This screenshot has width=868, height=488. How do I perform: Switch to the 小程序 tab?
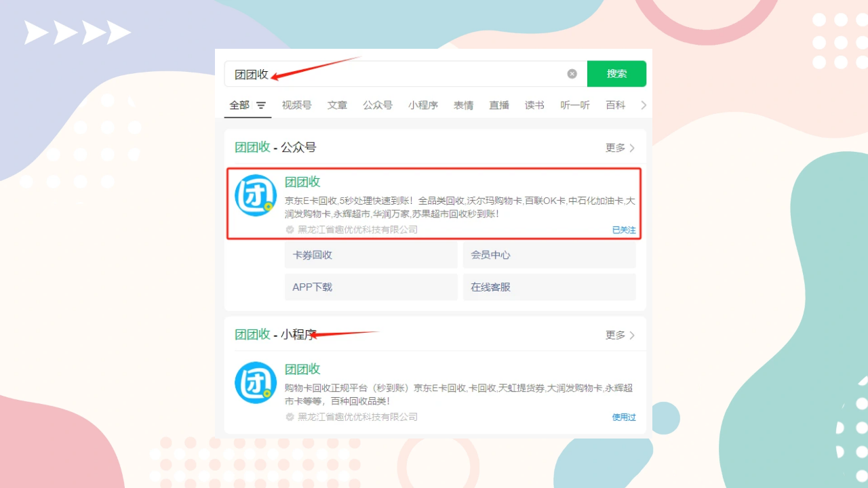click(x=423, y=105)
